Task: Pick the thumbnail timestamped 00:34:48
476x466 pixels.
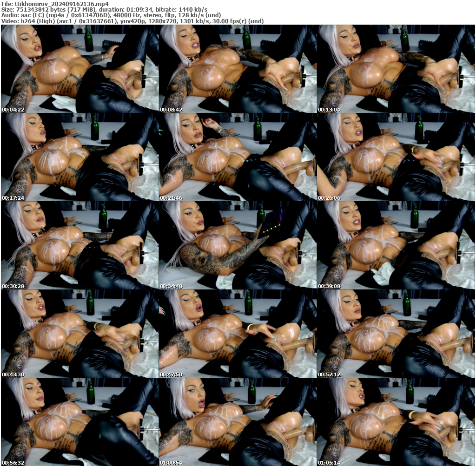Action: (238, 245)
